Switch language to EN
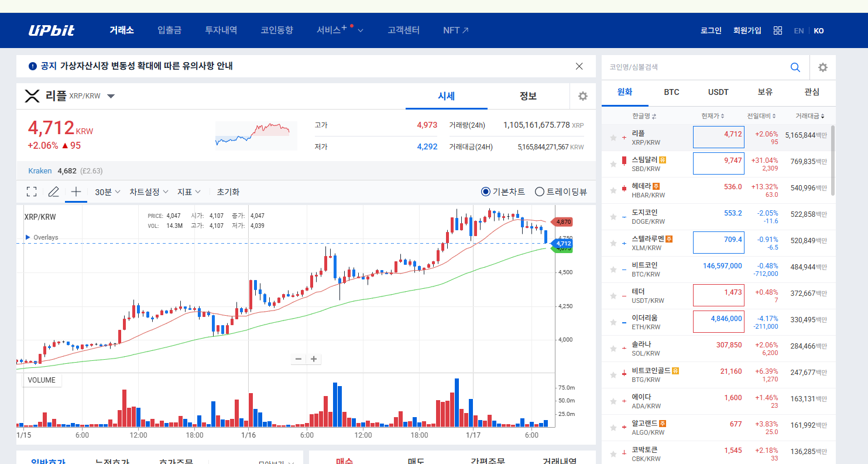Viewport: 868px width, 464px height. point(798,31)
